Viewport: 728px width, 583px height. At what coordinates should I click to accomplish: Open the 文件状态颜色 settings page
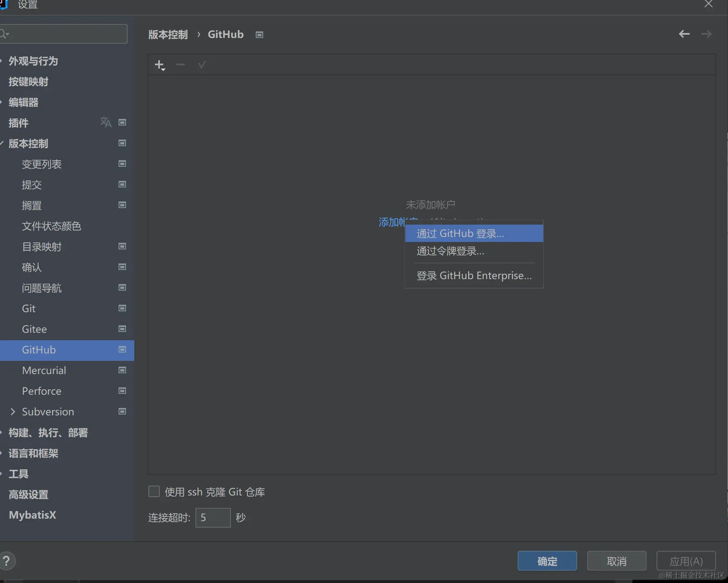point(51,226)
